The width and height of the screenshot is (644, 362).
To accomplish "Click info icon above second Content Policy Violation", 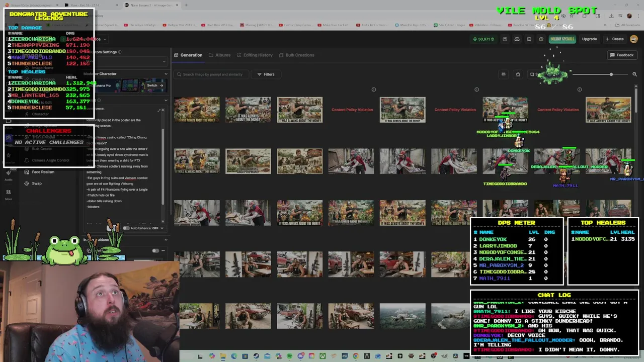I will 476,89.
